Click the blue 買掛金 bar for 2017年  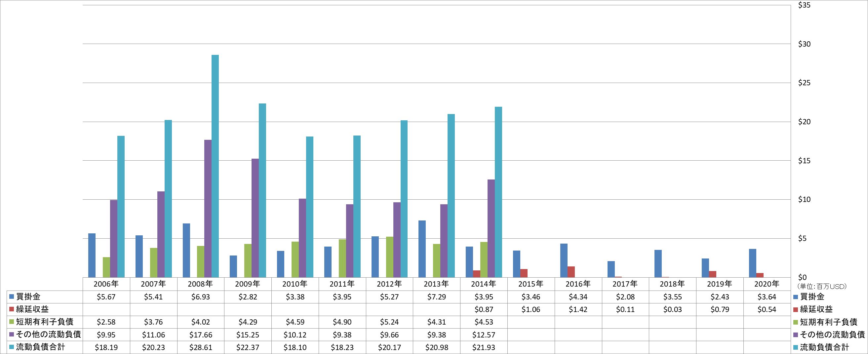[x=611, y=269]
